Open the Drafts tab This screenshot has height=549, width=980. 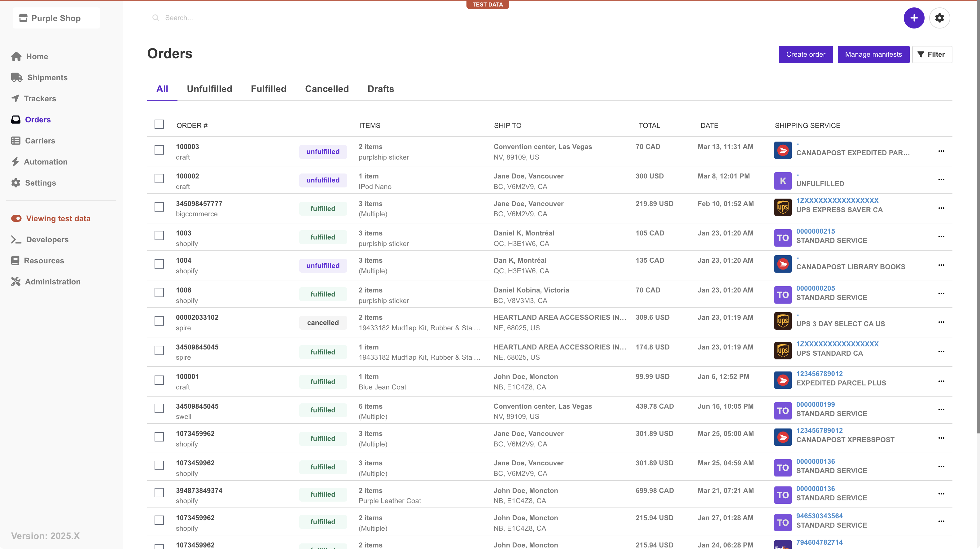point(380,89)
